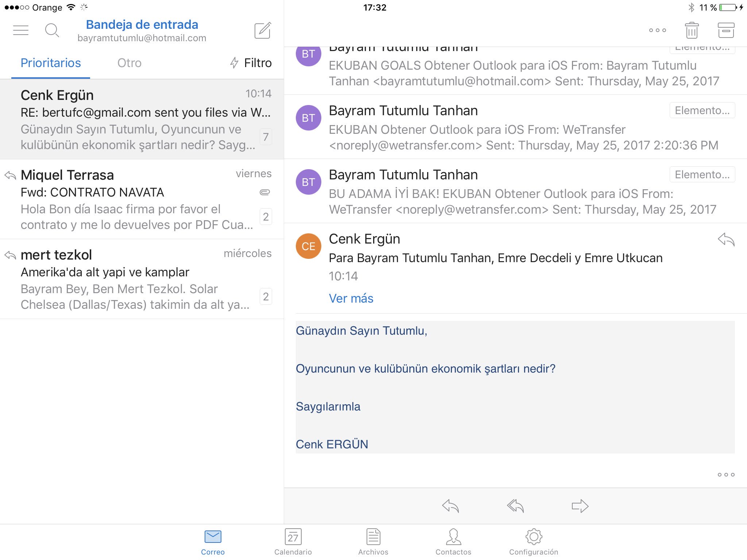Viewport: 747px width, 560px height.
Task: Open the Archivos tab
Action: coord(373,542)
